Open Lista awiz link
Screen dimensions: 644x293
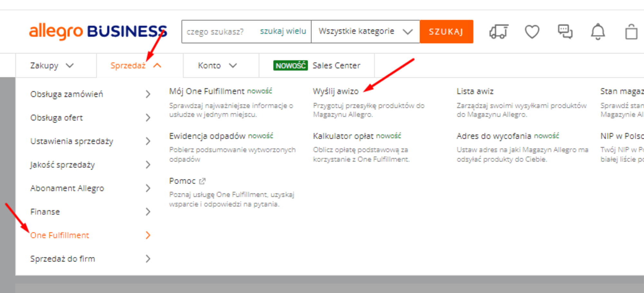pos(475,91)
